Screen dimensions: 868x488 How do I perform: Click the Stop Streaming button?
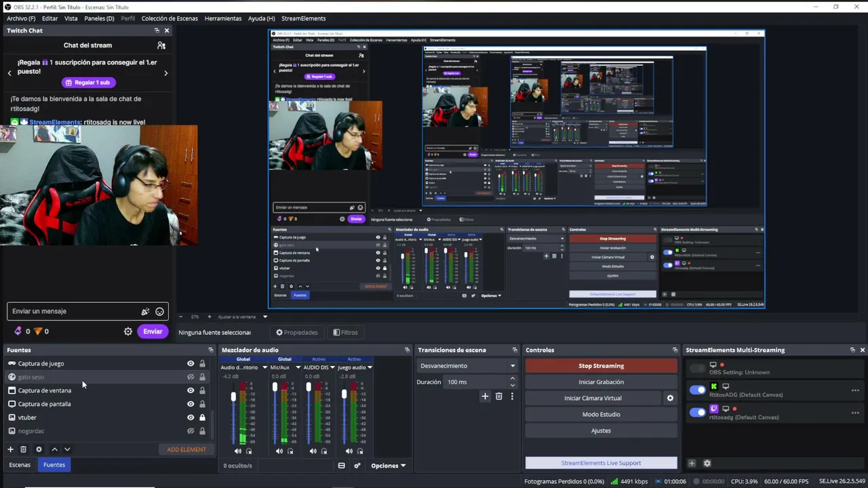(x=601, y=366)
